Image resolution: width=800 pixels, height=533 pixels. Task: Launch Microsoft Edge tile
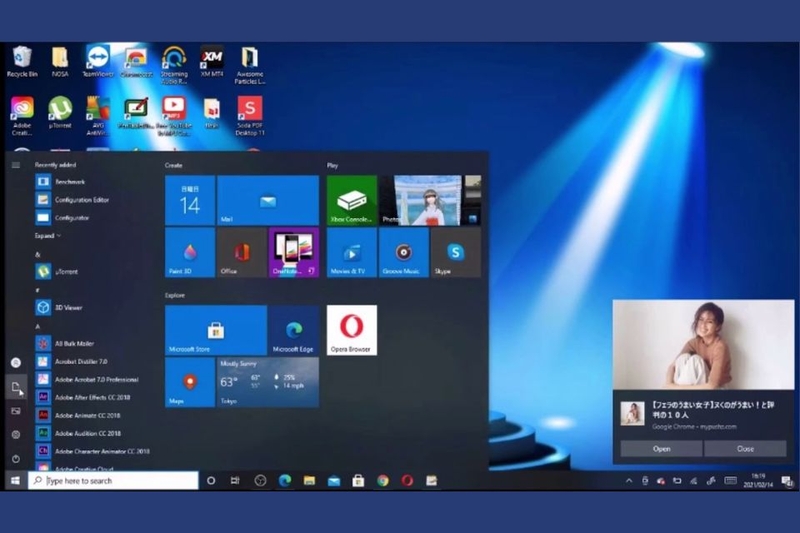point(294,330)
